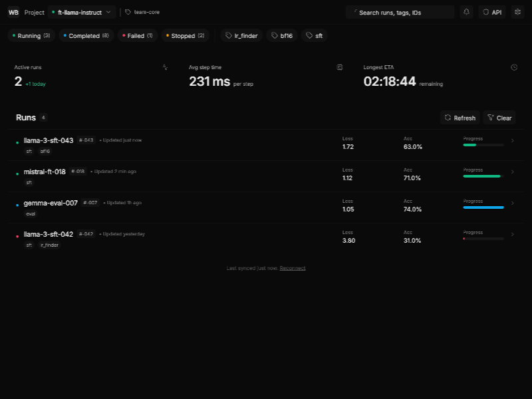Viewport: 532px width, 399px height.
Task: Select the Project menu item
Action: pos(35,12)
